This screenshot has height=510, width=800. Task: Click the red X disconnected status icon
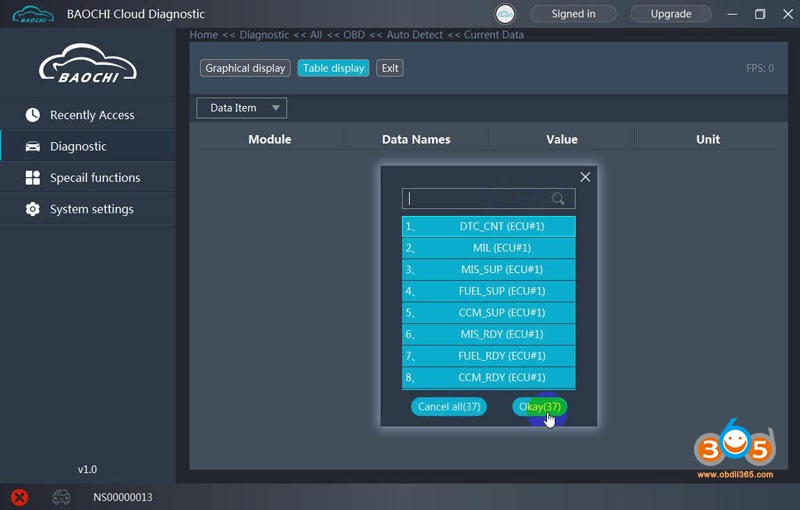point(19,497)
